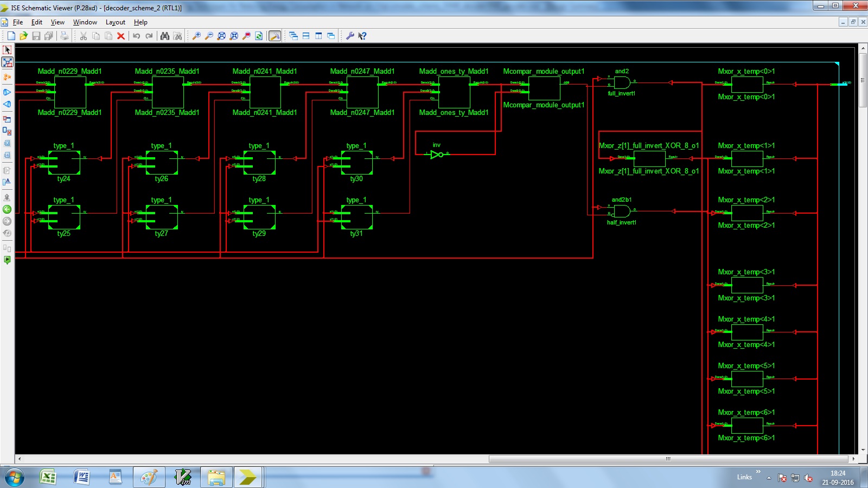This screenshot has width=868, height=488.
Task: Save the schematic with floppy icon
Action: (36, 36)
